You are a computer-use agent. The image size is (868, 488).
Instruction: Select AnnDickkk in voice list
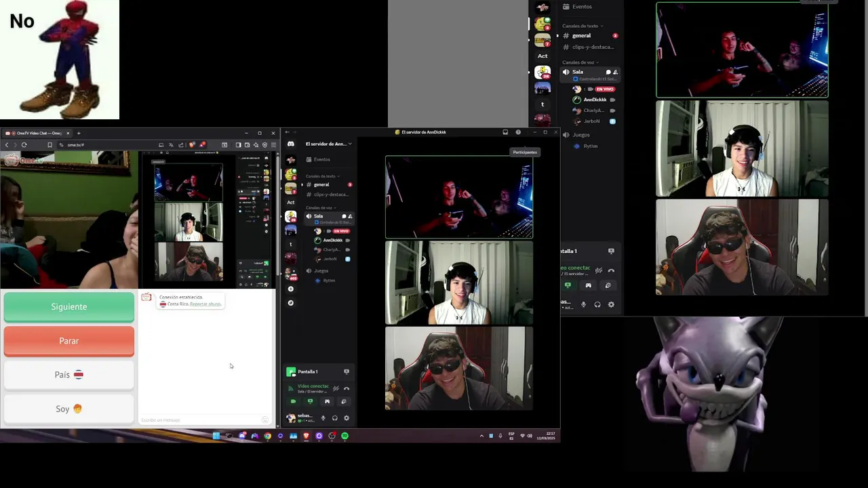(x=332, y=240)
